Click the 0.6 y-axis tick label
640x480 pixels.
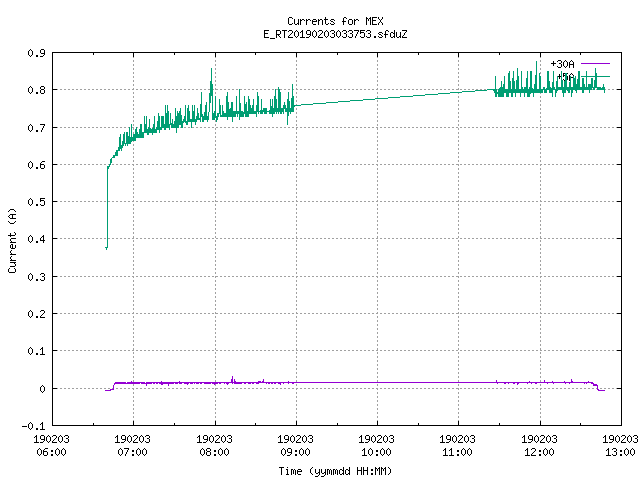coord(36,165)
